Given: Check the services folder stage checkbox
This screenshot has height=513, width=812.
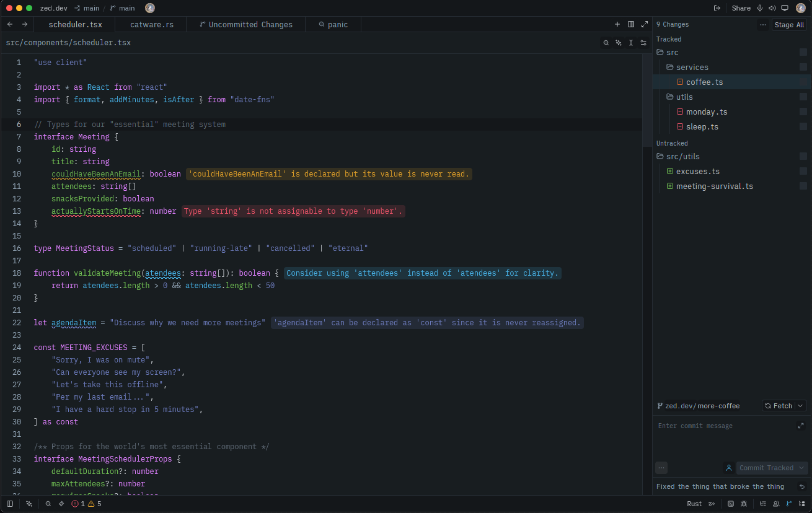Looking at the screenshot, I should tap(803, 67).
